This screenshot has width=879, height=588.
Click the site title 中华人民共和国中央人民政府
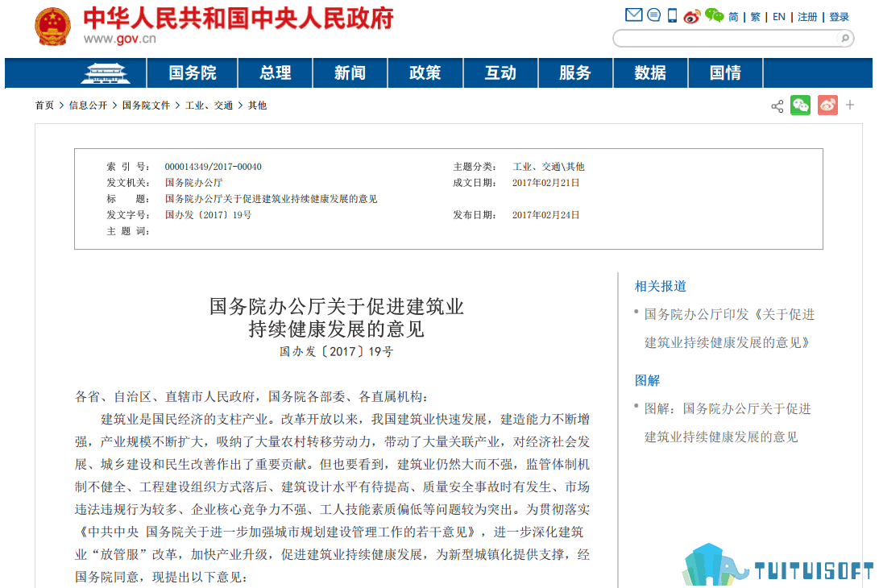pos(238,19)
